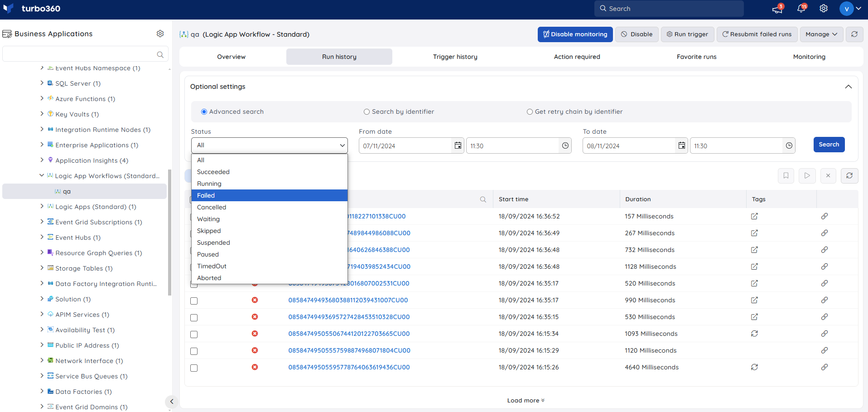Collapse the Optional settings panel chevron
868x412 pixels.
(849, 87)
